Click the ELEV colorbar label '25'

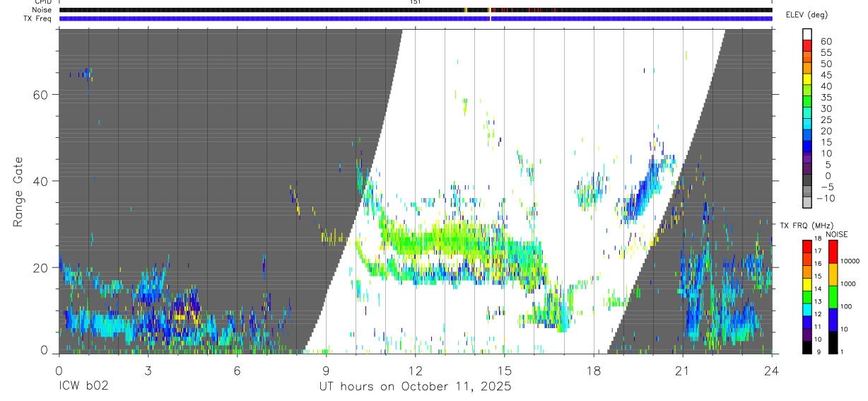pos(826,120)
